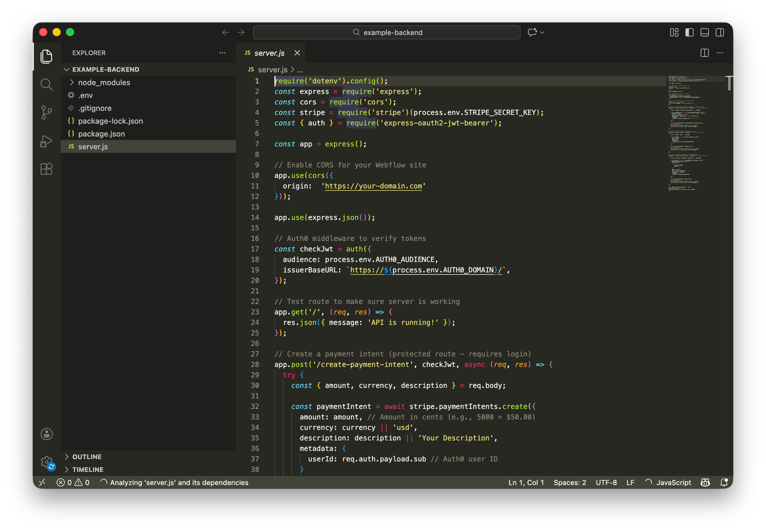Viewport: 766px width, 532px height.
Task: Open package.json in the explorer
Action: coord(101,134)
